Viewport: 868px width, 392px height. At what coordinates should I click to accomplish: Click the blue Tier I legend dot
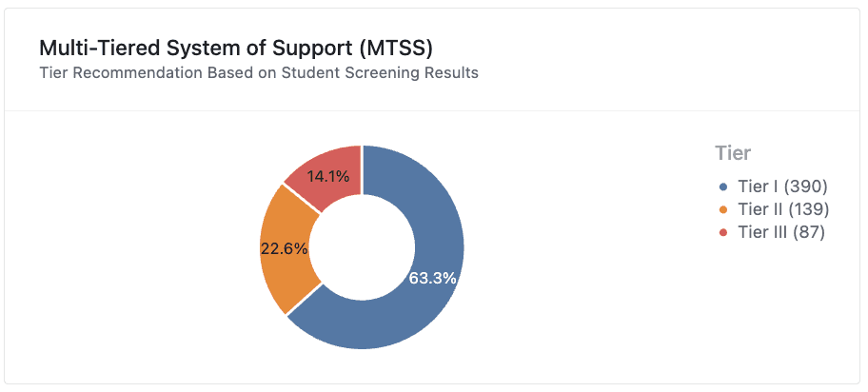coord(722,187)
